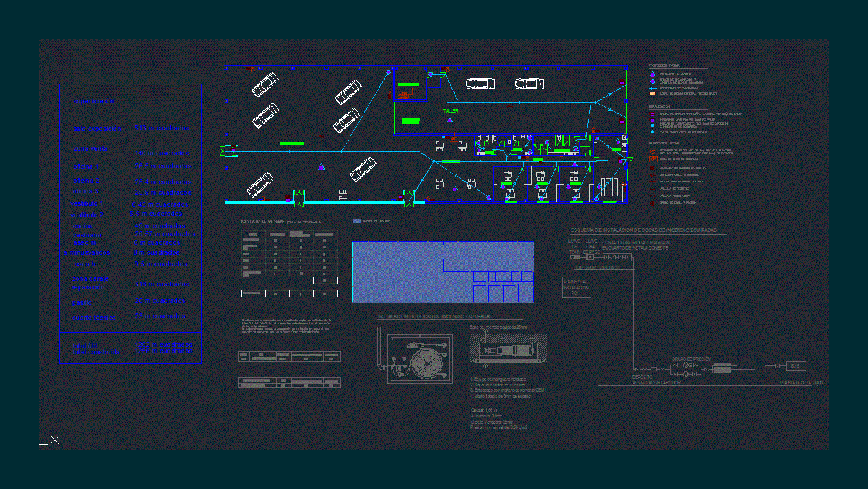Viewport: 868px width, 489px height.
Task: Click the 'zona venta' label
Action: pyautogui.click(x=91, y=148)
